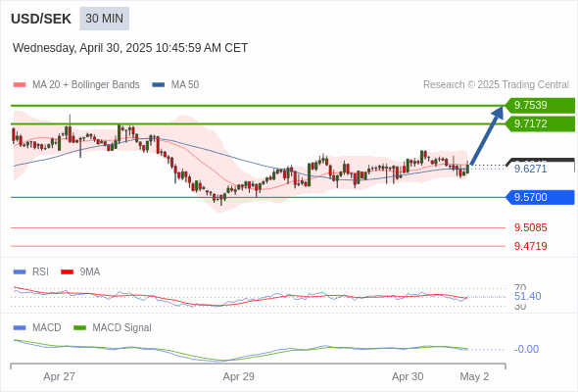Click the Apr 27 time axis label
Viewport: 578px width, 392px height.
point(59,376)
